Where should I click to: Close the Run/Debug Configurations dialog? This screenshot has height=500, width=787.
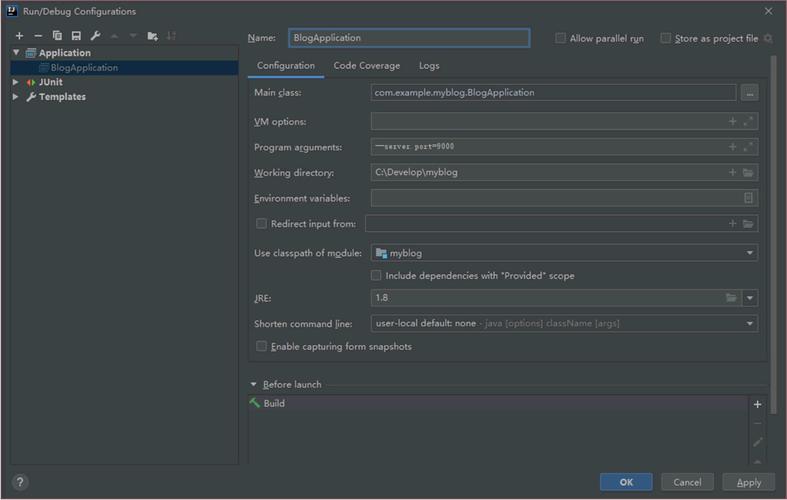tap(768, 11)
